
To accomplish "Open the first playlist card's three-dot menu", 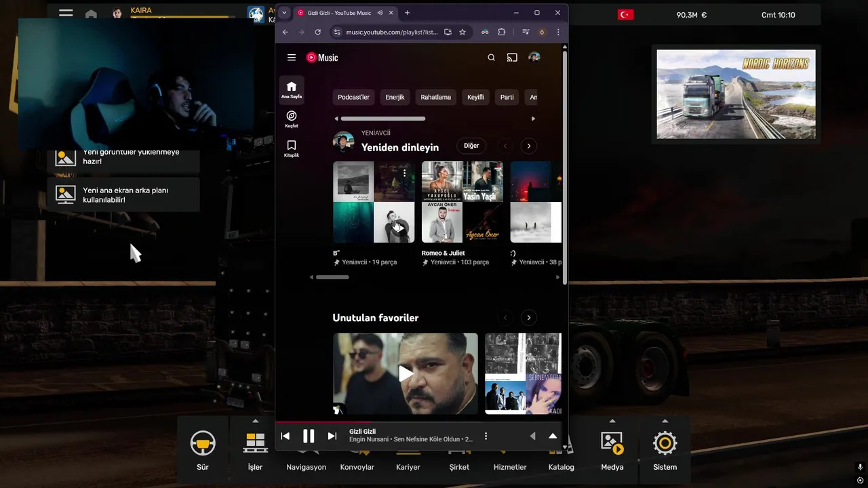I will pyautogui.click(x=404, y=173).
